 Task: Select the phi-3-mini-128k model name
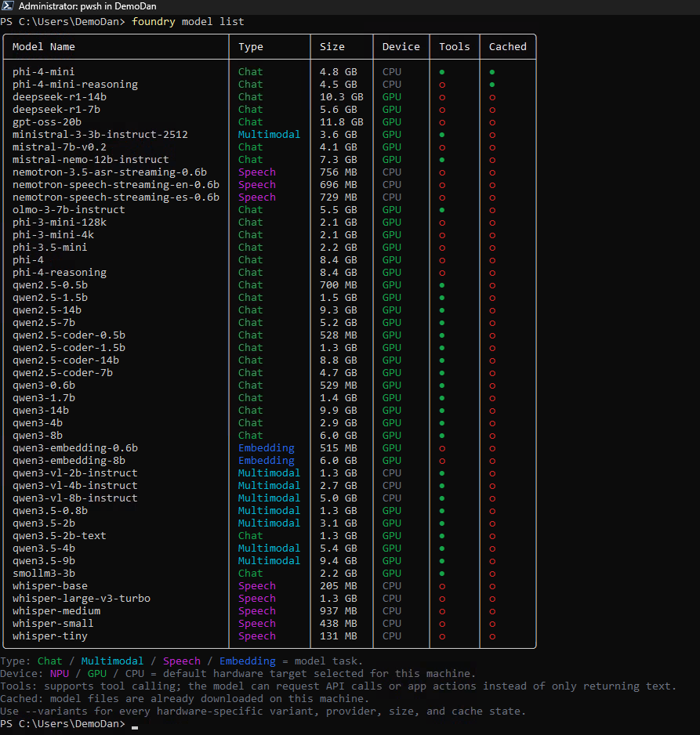[x=60, y=223]
